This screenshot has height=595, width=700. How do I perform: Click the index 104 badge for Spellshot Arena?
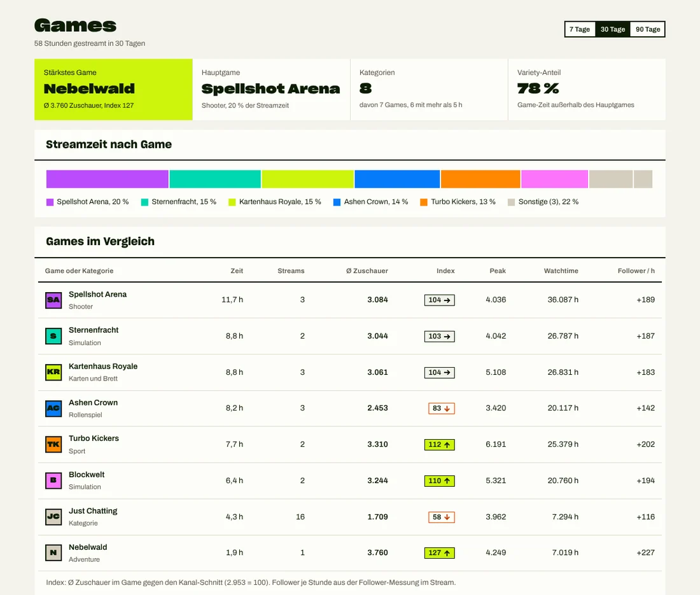[439, 300]
